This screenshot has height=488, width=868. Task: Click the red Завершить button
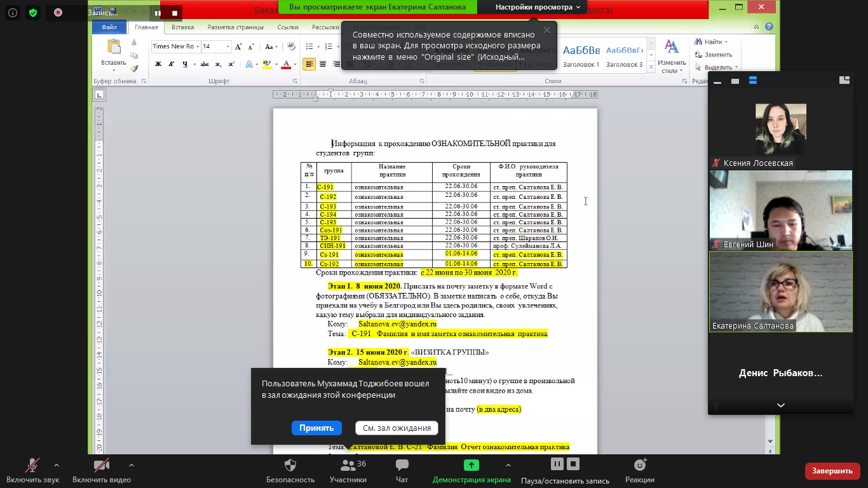832,471
